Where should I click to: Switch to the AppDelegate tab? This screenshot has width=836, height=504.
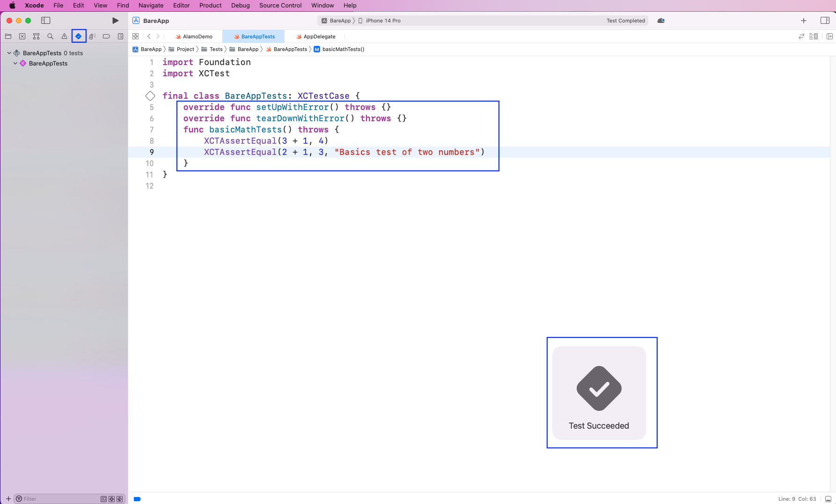tap(316, 37)
